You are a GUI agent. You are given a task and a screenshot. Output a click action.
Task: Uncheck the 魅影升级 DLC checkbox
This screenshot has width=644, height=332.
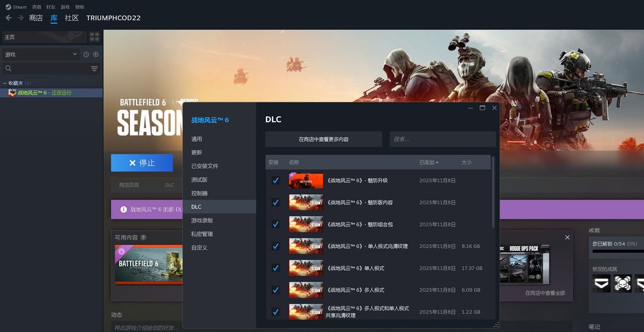point(275,181)
